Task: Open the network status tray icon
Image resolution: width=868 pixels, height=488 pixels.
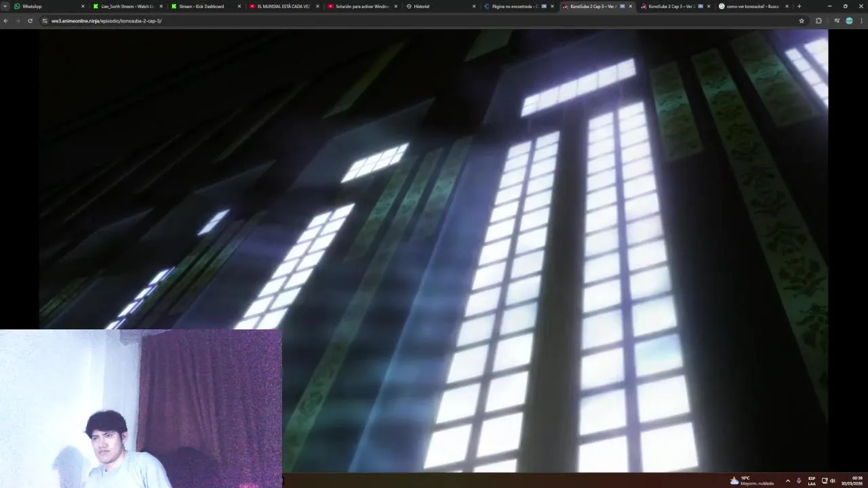Action: [x=825, y=481]
